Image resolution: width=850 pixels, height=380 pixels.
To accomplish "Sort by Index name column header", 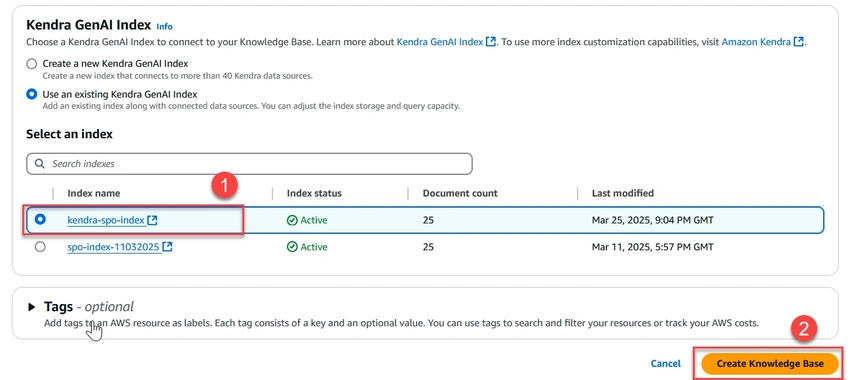I will (x=94, y=193).
